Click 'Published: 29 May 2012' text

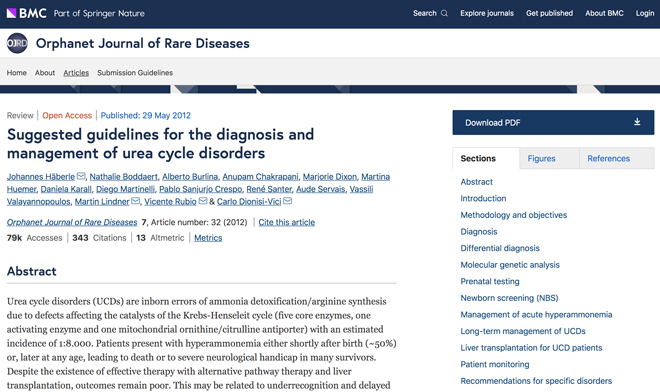(145, 115)
